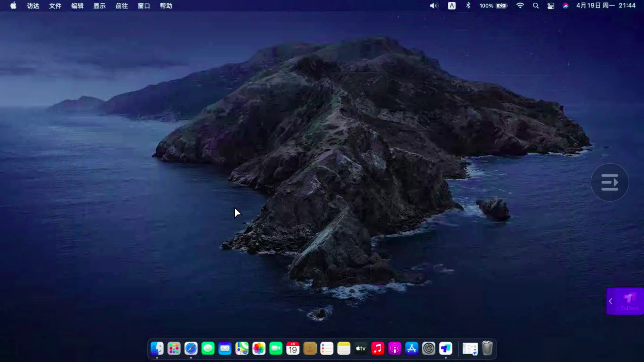Open Podcasts from the Dock
Viewport: 644px width, 362px height.
click(395, 349)
